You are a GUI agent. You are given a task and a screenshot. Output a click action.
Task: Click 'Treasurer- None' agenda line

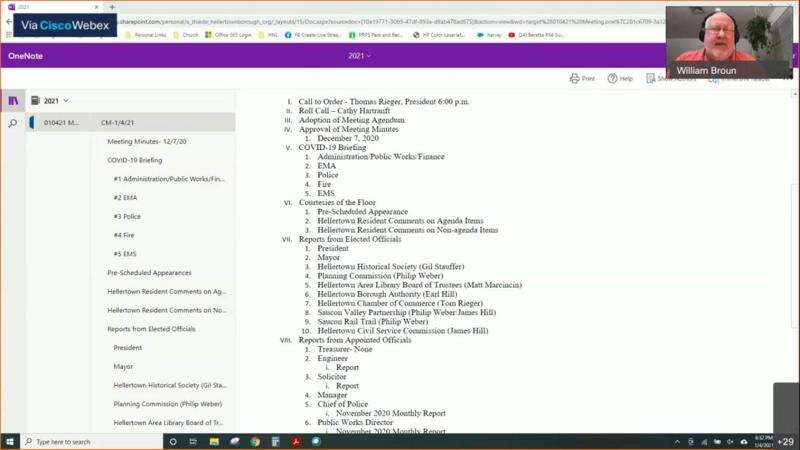click(345, 349)
